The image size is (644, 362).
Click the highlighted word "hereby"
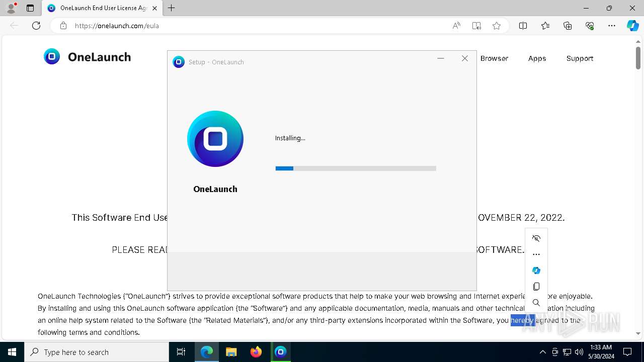522,320
